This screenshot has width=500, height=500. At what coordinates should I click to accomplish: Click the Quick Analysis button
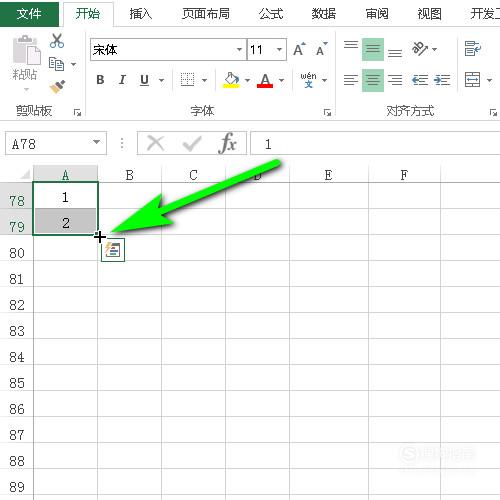pyautogui.click(x=113, y=250)
